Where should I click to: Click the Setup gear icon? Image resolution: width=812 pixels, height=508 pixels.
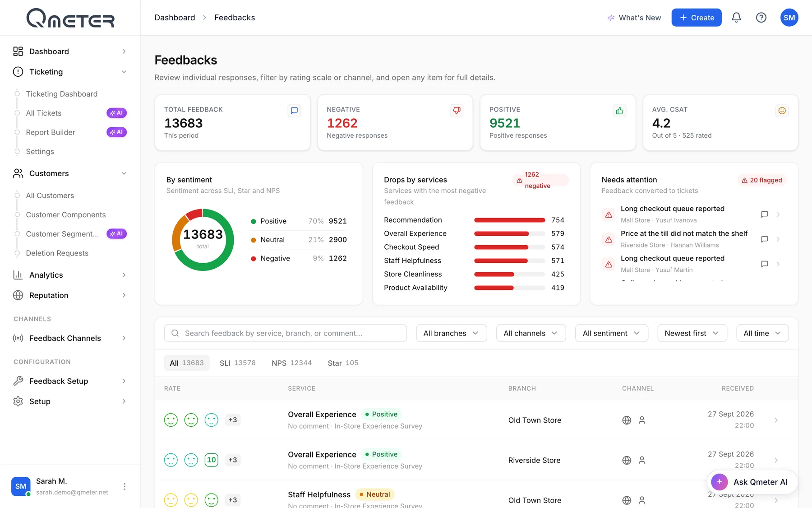[x=18, y=401]
